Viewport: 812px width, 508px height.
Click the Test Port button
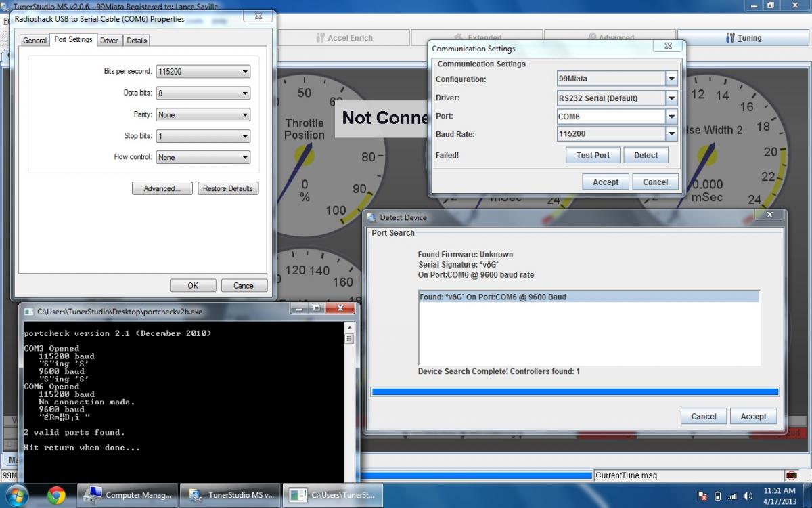593,155
